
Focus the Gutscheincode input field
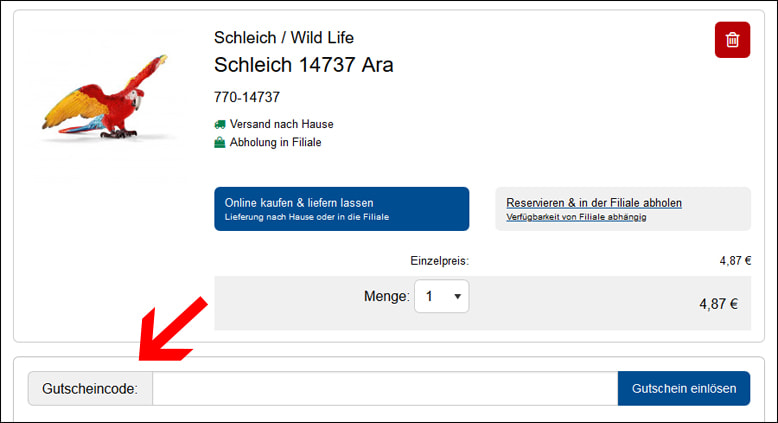[x=385, y=388]
